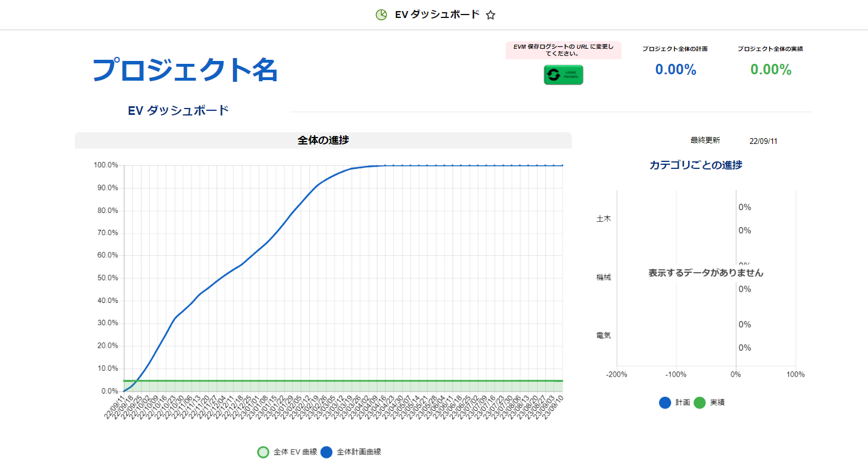Toggle the 全体計画曲線 legend marker
The width and height of the screenshot is (868, 473).
point(326,452)
